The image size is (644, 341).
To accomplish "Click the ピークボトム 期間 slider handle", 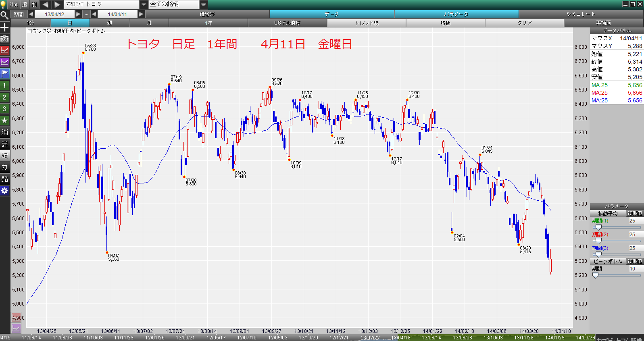I will (596, 275).
